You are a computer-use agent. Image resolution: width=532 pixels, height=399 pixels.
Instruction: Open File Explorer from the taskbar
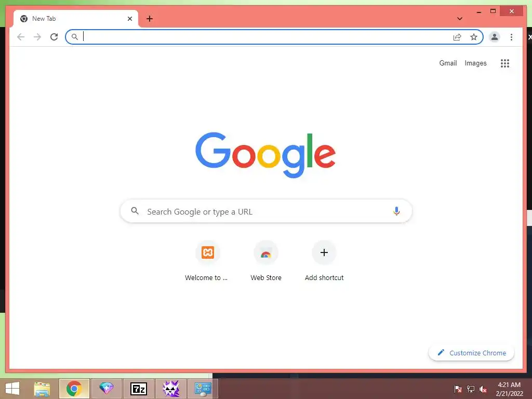(42, 389)
